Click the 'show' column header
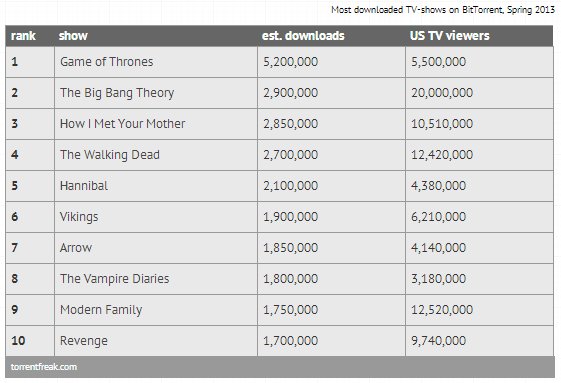The width and height of the screenshot is (561, 383). [x=73, y=35]
